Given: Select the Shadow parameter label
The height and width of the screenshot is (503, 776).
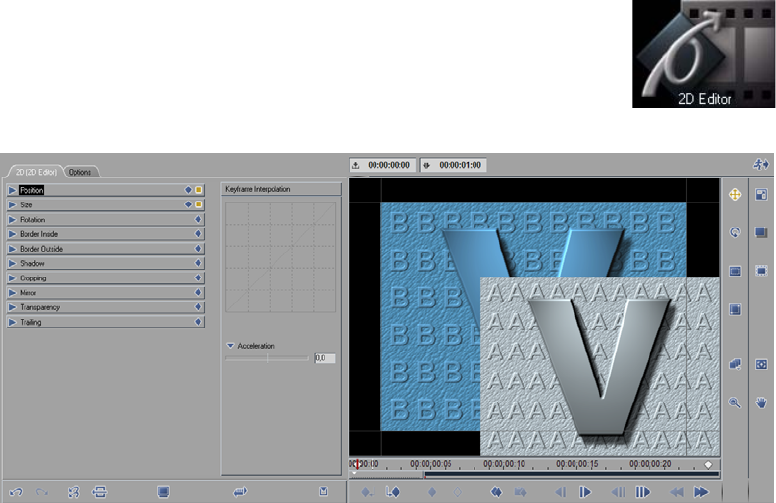Looking at the screenshot, I should pos(32,263).
